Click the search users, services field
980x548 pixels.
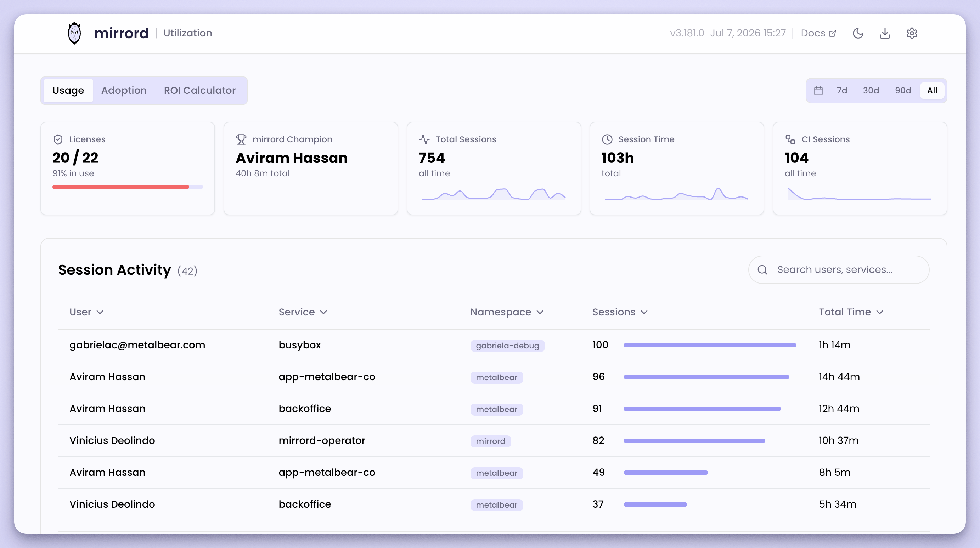[839, 270]
